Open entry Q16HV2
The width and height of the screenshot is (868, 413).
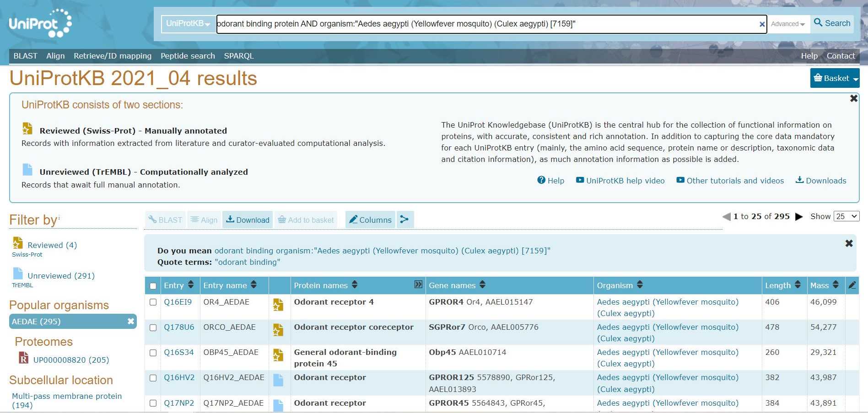pyautogui.click(x=179, y=377)
